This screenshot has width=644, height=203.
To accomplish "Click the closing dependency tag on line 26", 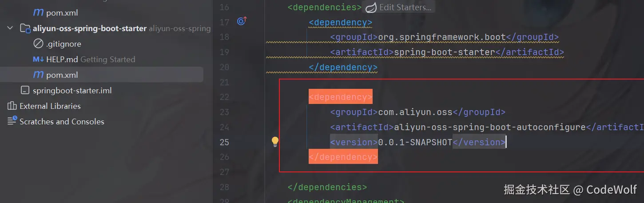I will (343, 157).
